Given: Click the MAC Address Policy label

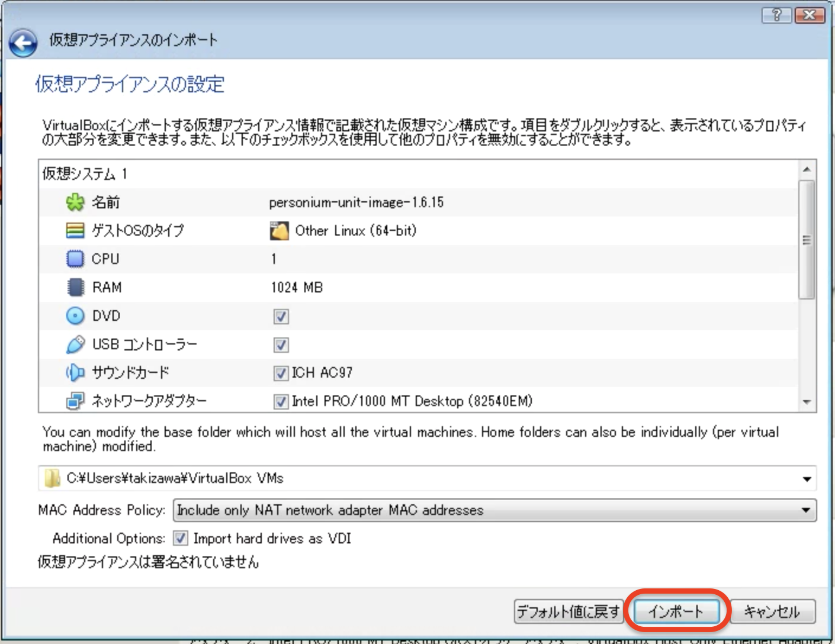Looking at the screenshot, I should [x=102, y=510].
